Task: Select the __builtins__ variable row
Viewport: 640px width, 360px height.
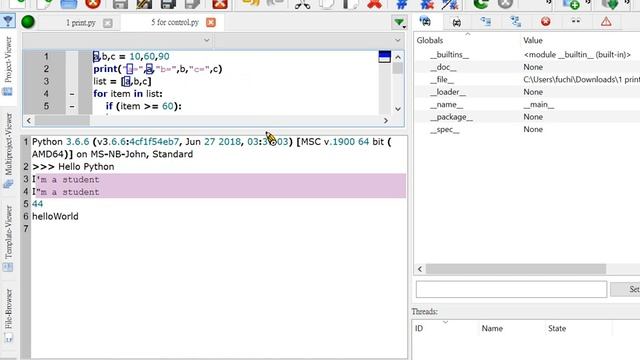Action: point(527,55)
